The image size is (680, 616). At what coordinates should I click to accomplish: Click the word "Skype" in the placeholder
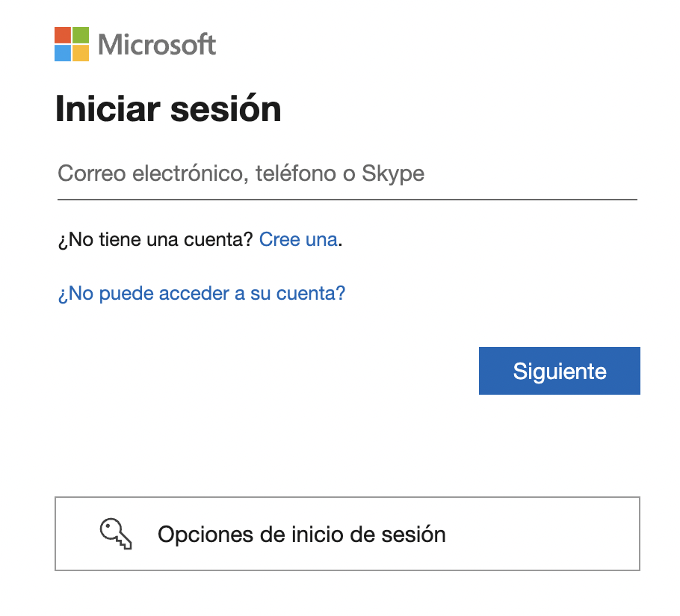393,175
